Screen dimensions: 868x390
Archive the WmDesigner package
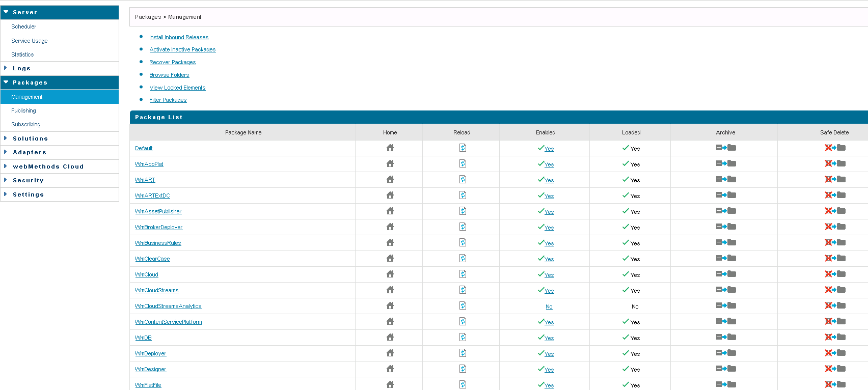(726, 369)
